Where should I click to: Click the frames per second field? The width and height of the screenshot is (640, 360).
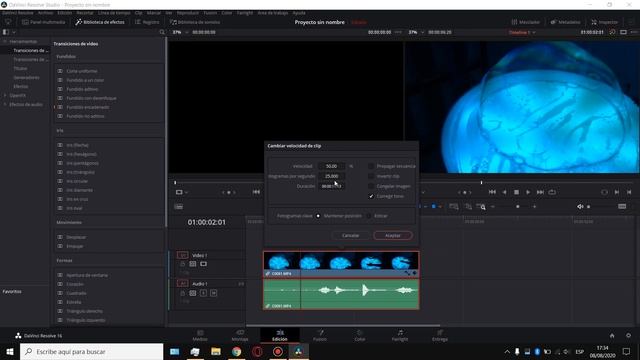coord(331,176)
